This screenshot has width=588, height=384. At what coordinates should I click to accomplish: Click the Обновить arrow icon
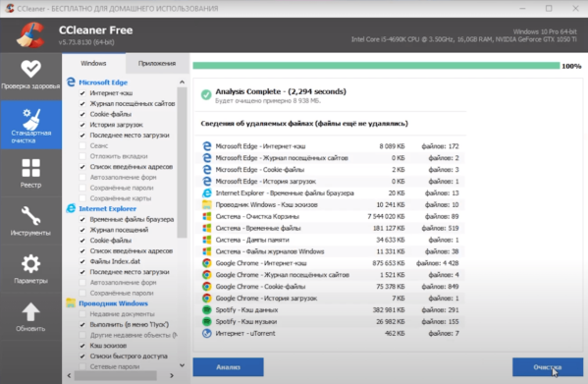click(30, 312)
